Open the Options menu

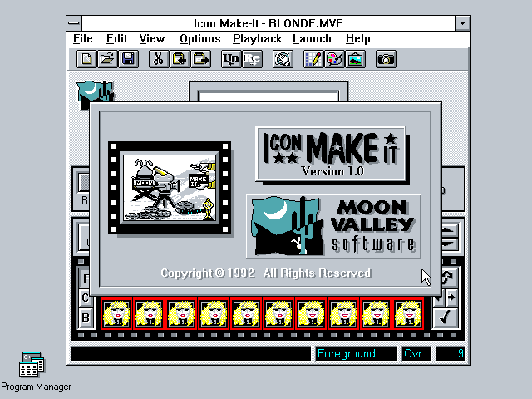(199, 39)
